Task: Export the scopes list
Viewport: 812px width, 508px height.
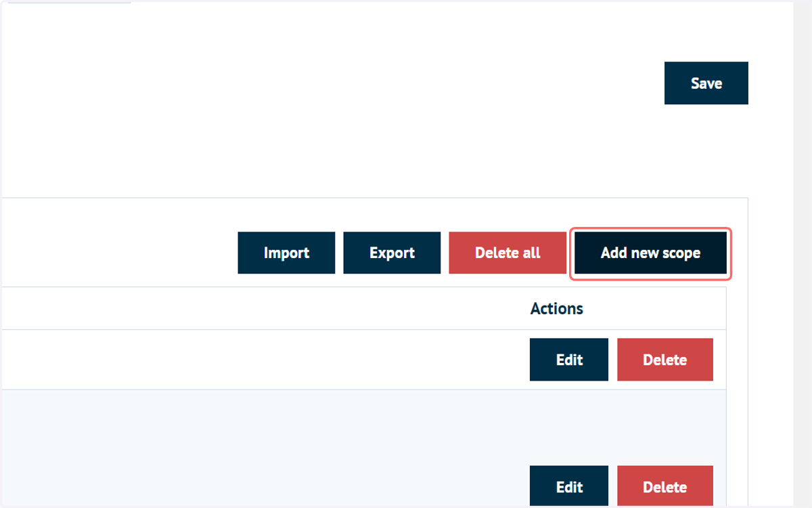Action: tap(392, 253)
